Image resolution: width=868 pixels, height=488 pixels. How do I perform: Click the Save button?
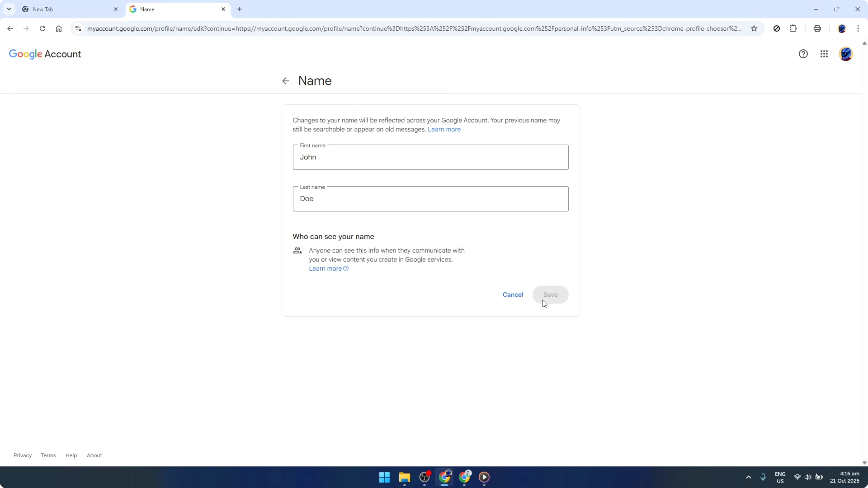[551, 295]
